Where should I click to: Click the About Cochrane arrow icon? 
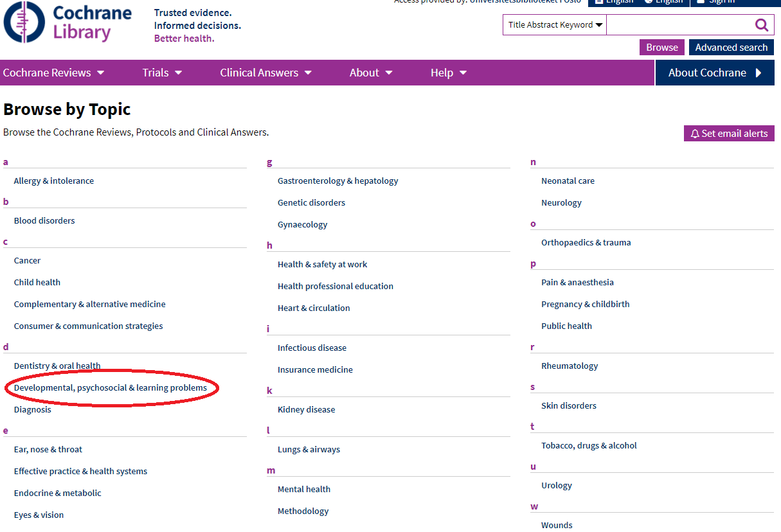(759, 73)
